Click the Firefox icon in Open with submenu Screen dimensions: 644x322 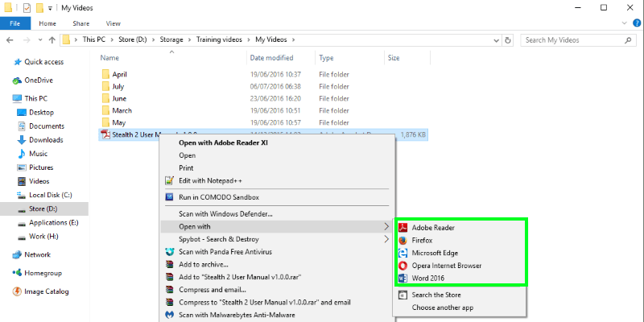point(403,240)
